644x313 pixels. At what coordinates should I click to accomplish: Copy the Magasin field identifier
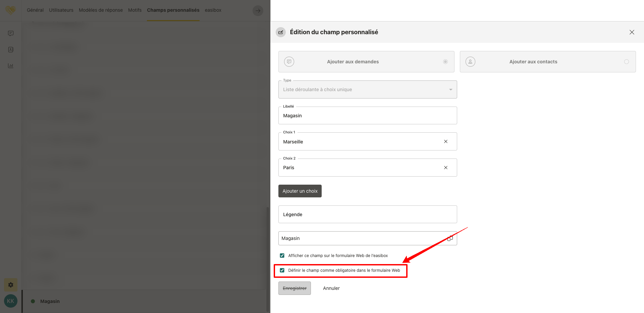[450, 238]
